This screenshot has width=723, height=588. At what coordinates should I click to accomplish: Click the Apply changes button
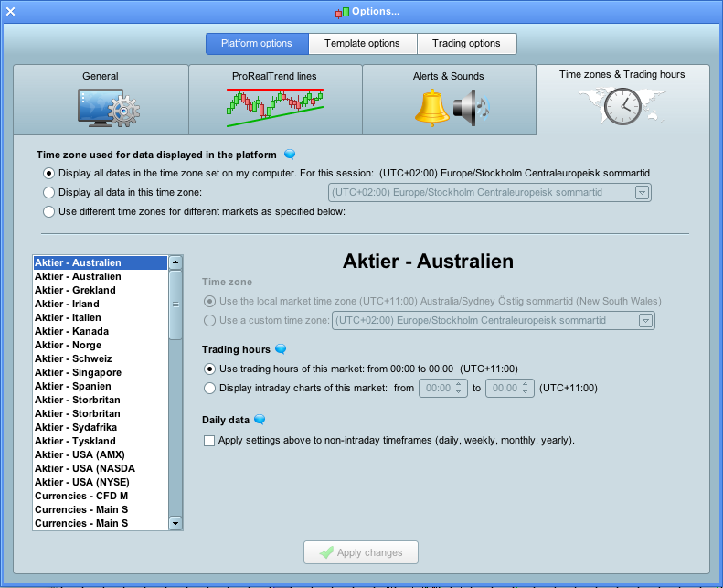pyautogui.click(x=361, y=552)
